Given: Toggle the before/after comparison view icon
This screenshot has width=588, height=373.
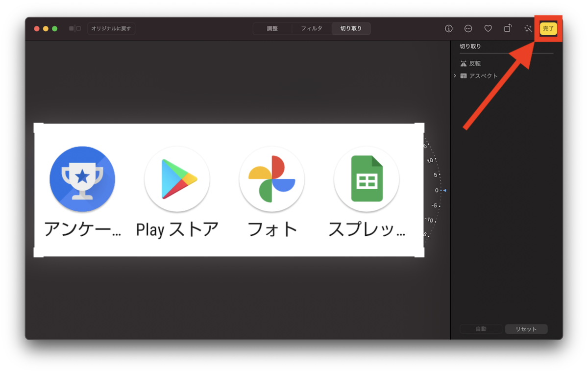Looking at the screenshot, I should pyautogui.click(x=75, y=29).
